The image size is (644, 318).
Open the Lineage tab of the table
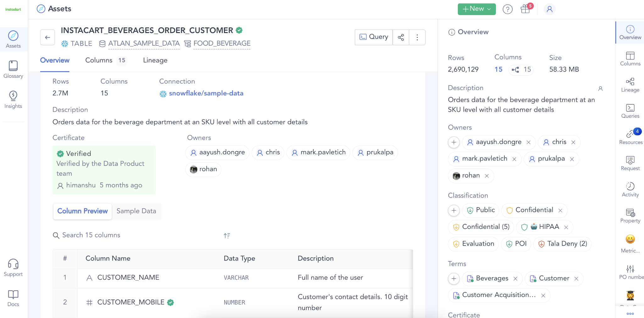[x=155, y=60]
